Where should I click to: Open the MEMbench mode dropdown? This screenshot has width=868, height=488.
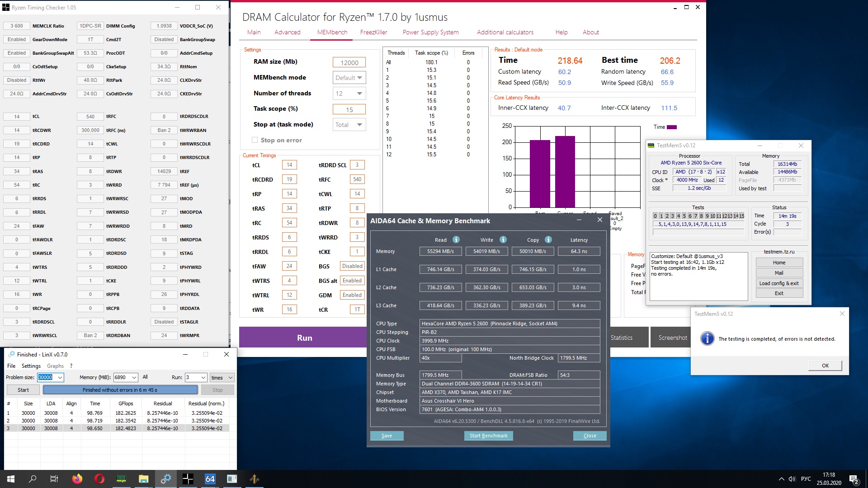[349, 78]
